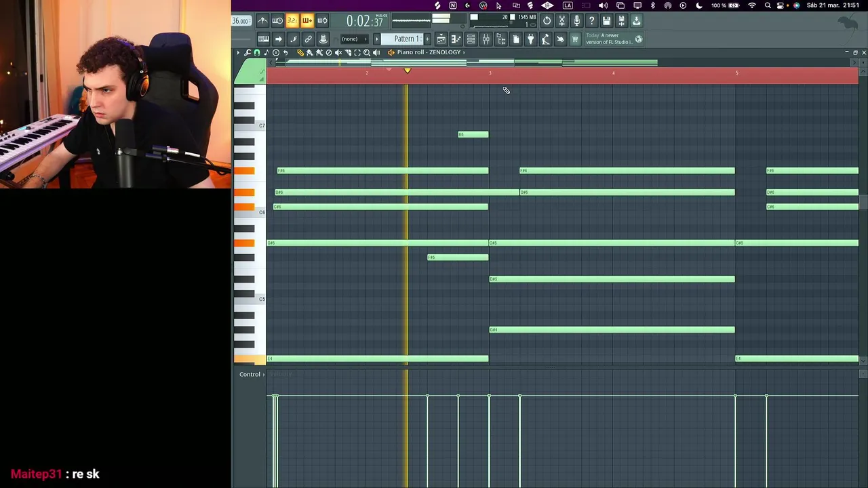Select the Playback scrub tool
Viewport: 868px width, 488px height.
pos(376,52)
